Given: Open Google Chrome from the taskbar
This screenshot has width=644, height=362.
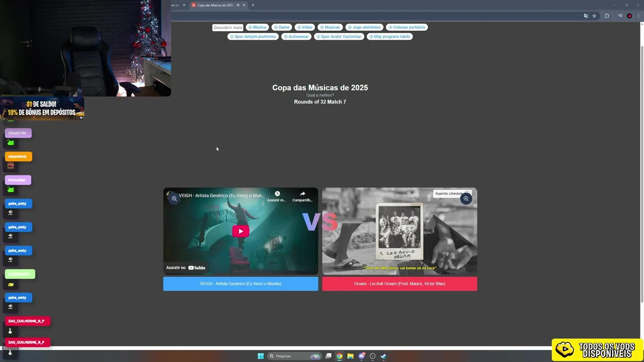Looking at the screenshot, I should click(x=340, y=356).
